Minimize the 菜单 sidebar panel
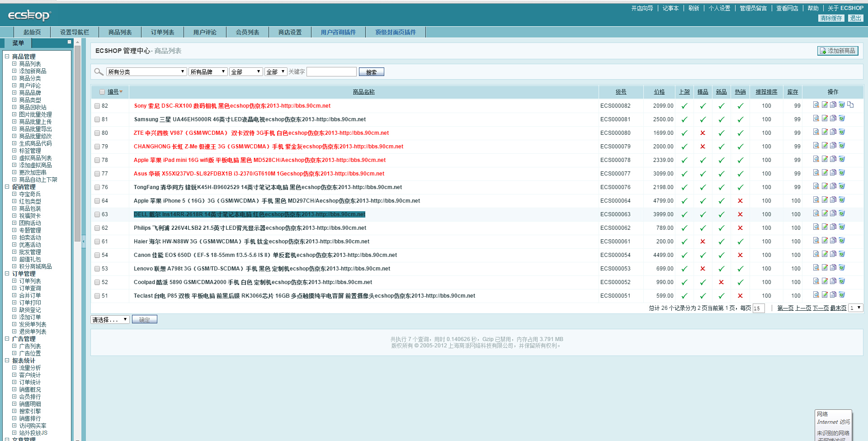 click(69, 42)
